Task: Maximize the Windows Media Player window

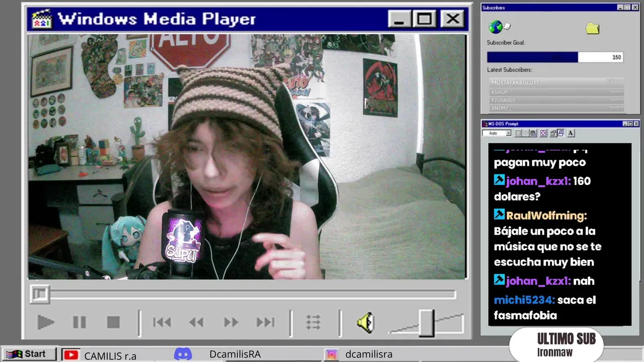Action: 425,19
